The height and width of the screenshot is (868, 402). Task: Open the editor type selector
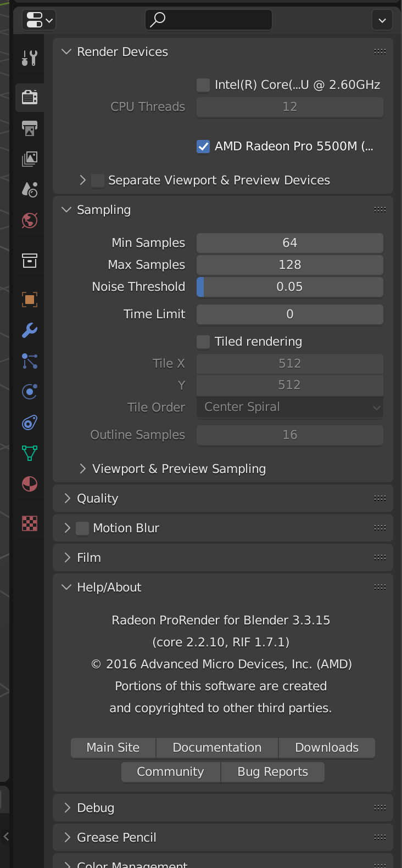(38, 20)
